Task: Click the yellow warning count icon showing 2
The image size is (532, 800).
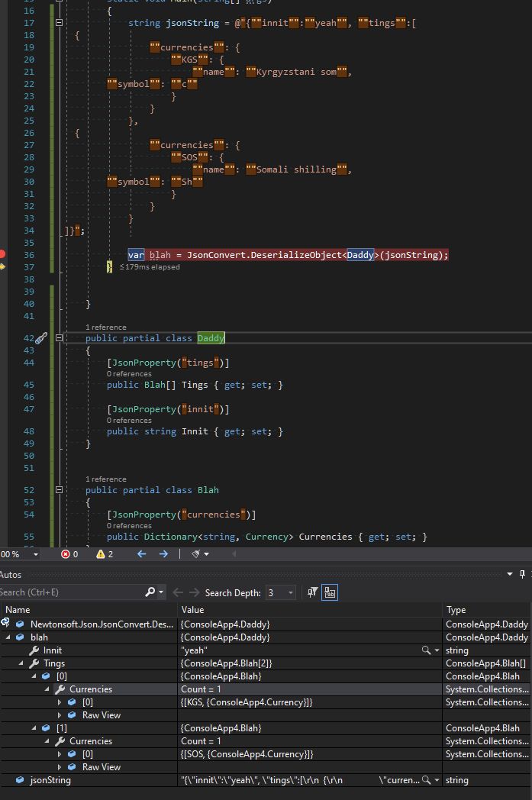Action: coord(101,554)
